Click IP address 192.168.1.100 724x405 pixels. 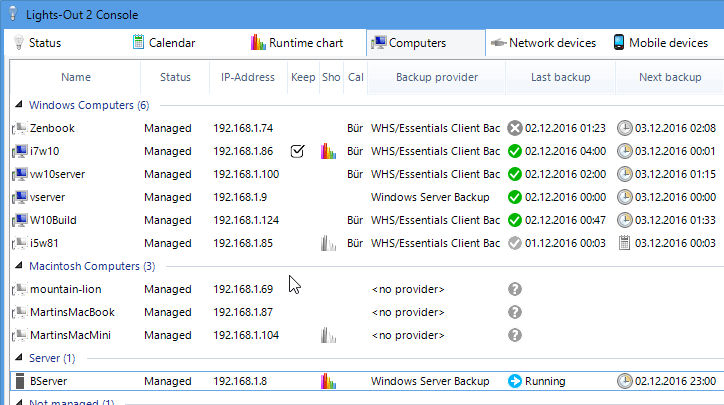click(x=246, y=174)
